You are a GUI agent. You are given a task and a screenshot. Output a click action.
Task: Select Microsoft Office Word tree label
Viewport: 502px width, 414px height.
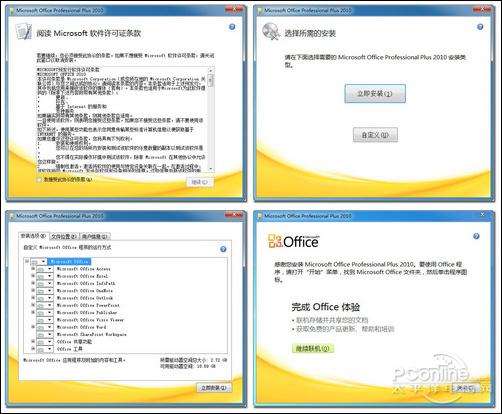82,327
